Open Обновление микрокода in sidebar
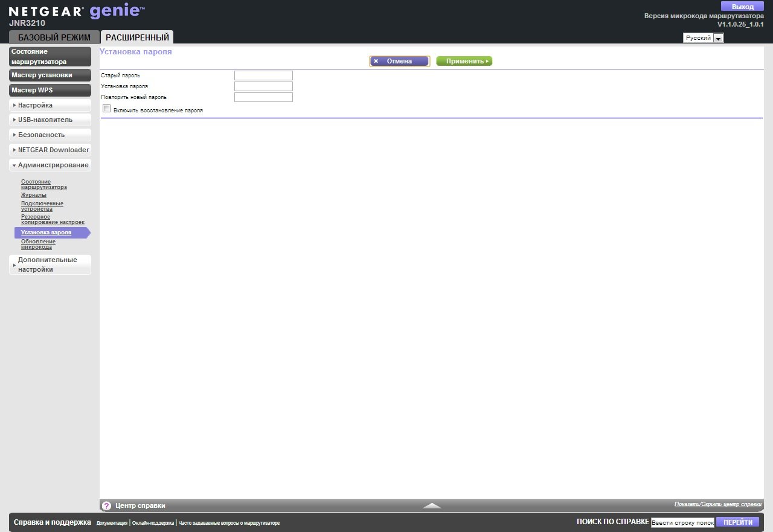773x532 pixels. [x=38, y=244]
